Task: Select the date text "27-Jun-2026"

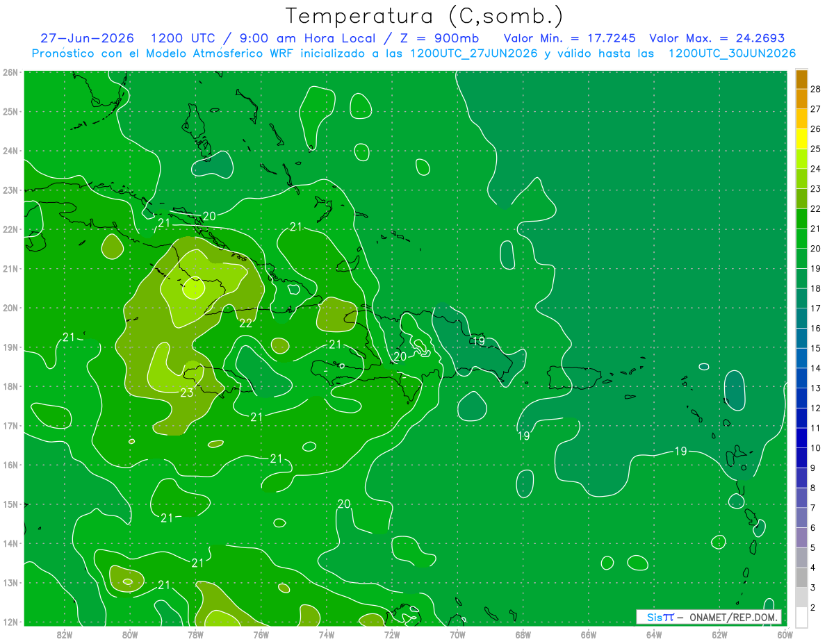Action: pos(88,38)
